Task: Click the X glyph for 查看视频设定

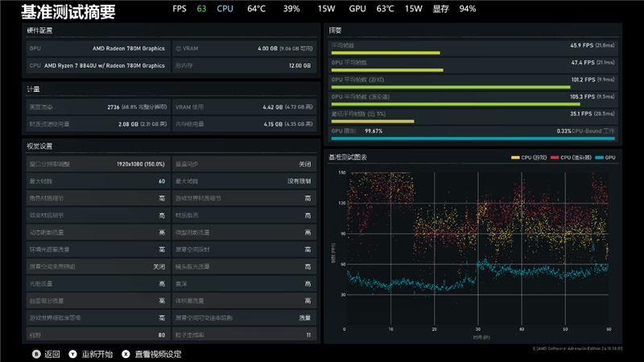Action: [126, 354]
